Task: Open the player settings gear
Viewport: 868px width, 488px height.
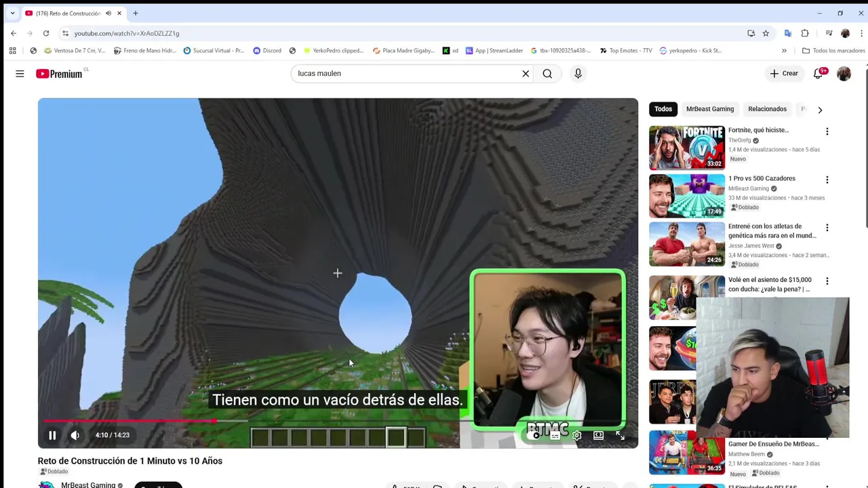Action: tap(576, 435)
